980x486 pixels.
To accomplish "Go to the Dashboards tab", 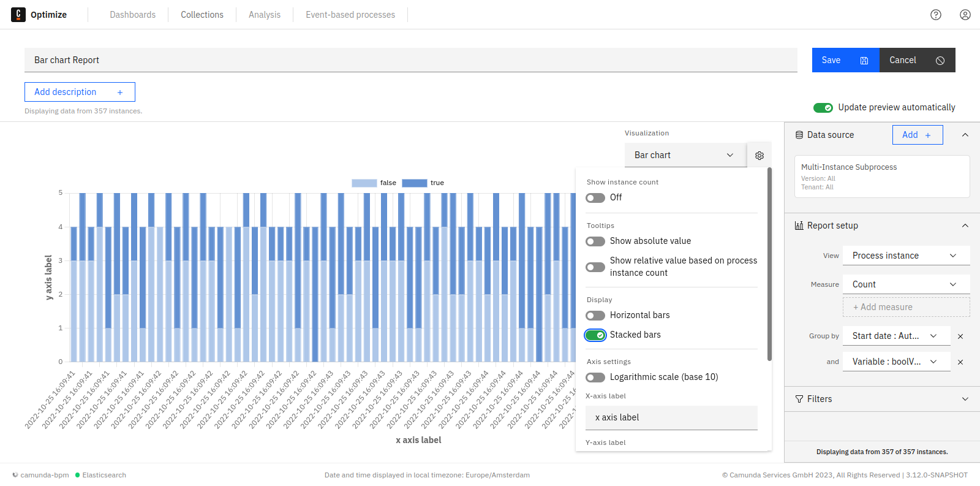I will tap(132, 15).
